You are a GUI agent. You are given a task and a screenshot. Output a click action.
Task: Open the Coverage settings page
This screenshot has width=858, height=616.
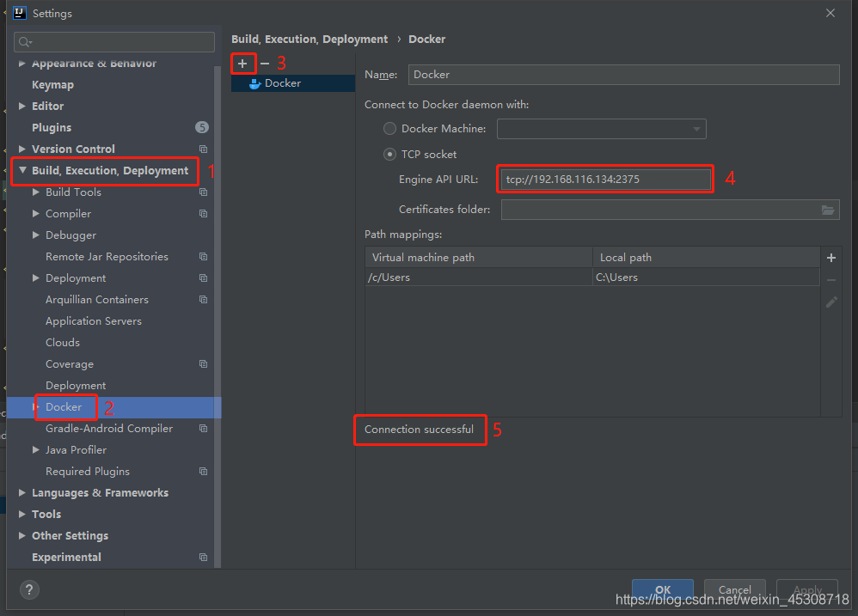(70, 364)
